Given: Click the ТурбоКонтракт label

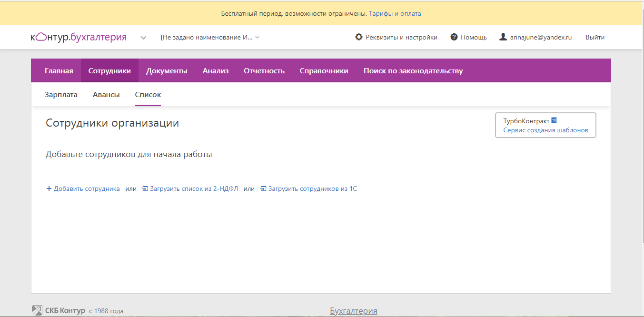Looking at the screenshot, I should click(x=526, y=121).
